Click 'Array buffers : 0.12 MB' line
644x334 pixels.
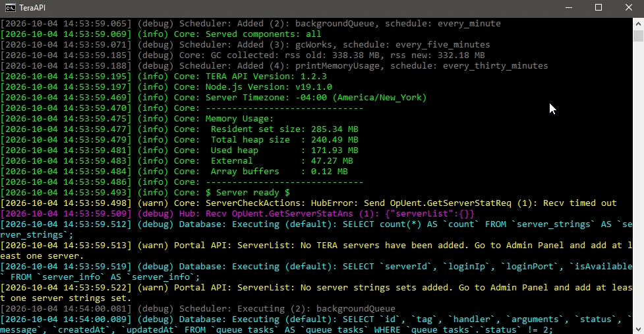174,172
